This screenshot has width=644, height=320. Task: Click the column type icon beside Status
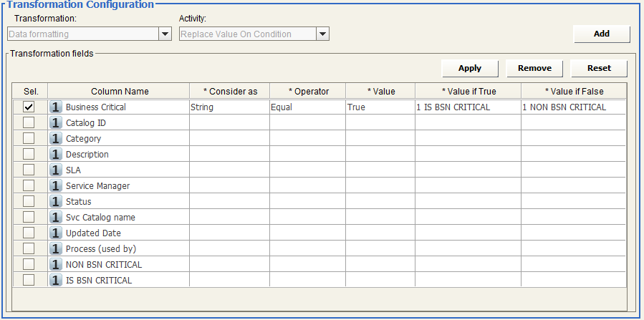56,202
